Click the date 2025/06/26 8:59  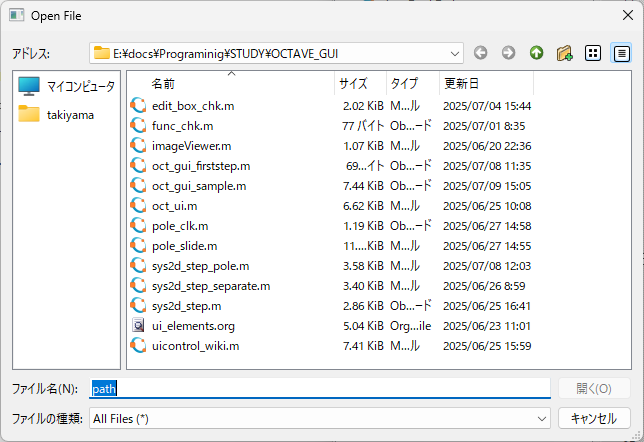[x=484, y=286]
